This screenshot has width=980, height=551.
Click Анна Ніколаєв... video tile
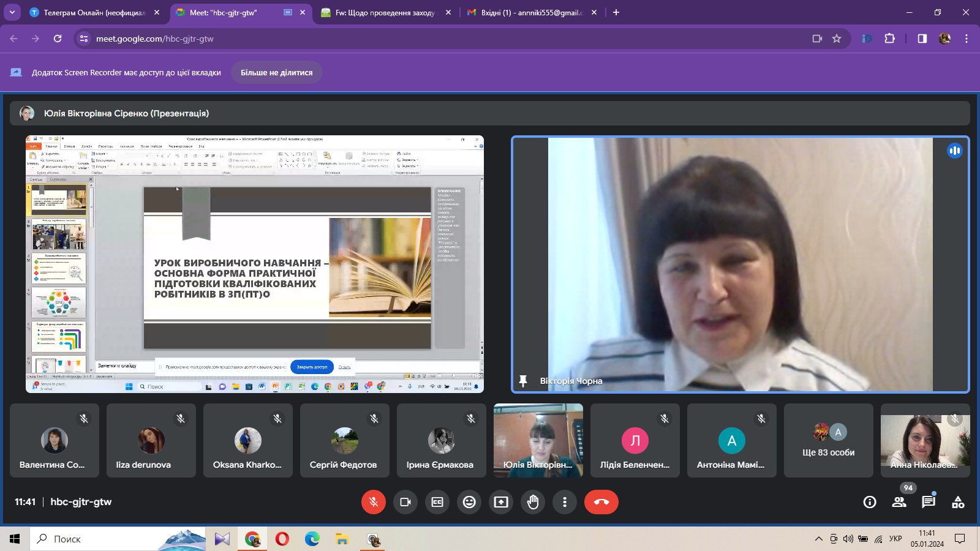pyautogui.click(x=925, y=440)
